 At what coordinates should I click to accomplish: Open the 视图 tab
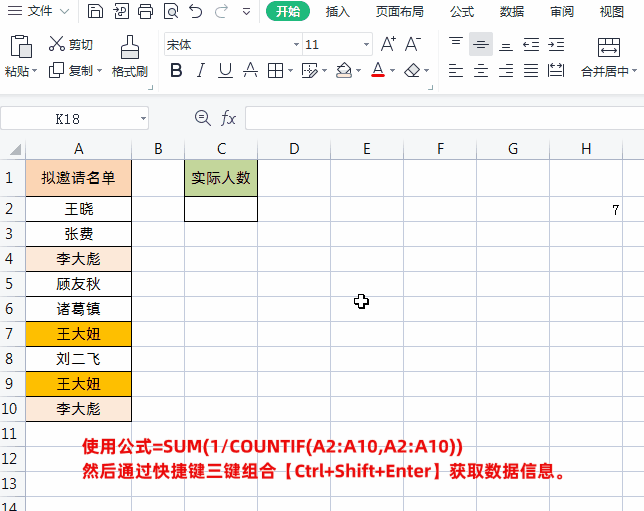pos(612,12)
